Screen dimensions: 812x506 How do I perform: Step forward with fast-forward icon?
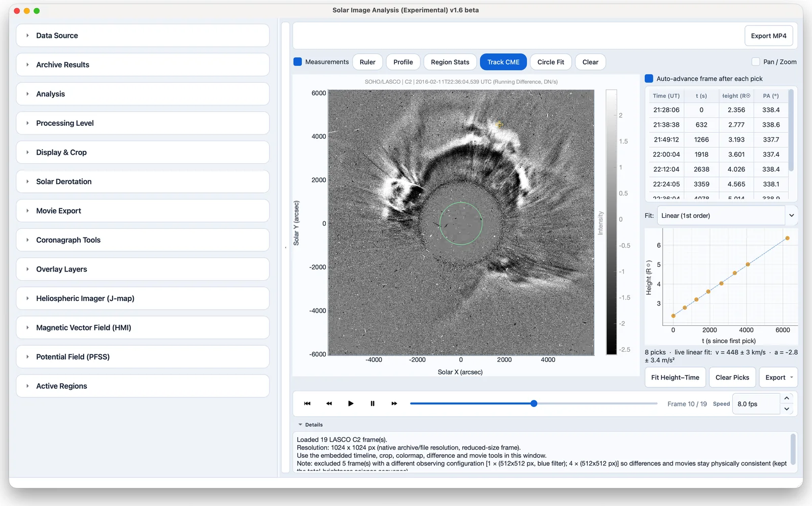(x=394, y=403)
